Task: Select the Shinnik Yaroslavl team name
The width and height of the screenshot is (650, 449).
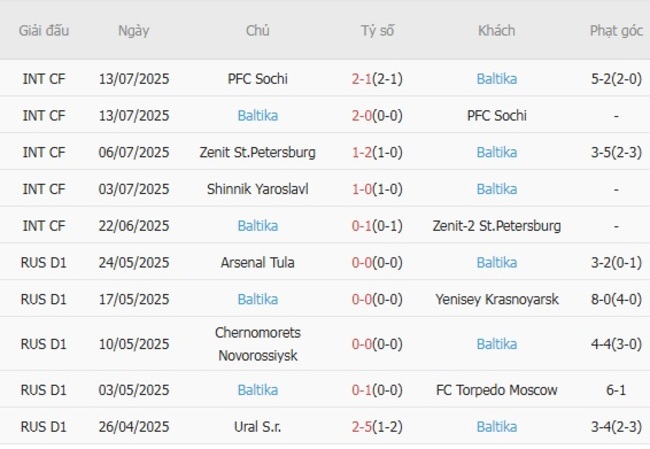Action: pyautogui.click(x=257, y=189)
